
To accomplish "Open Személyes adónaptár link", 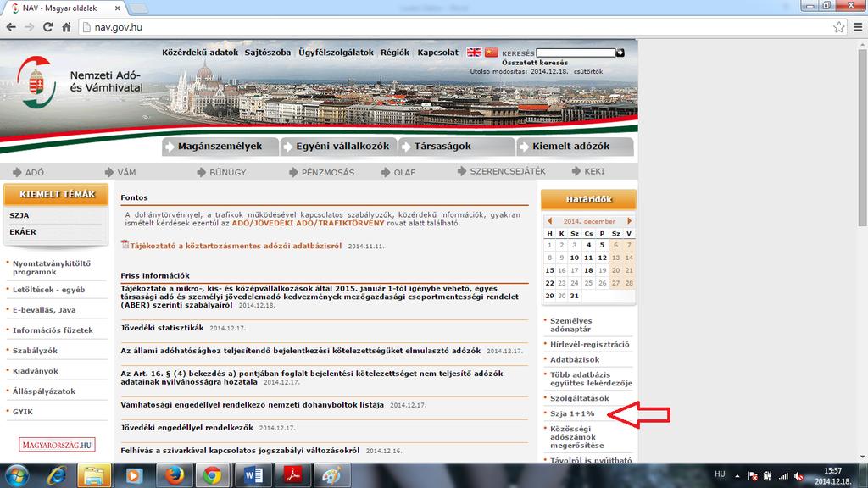I will (570, 324).
